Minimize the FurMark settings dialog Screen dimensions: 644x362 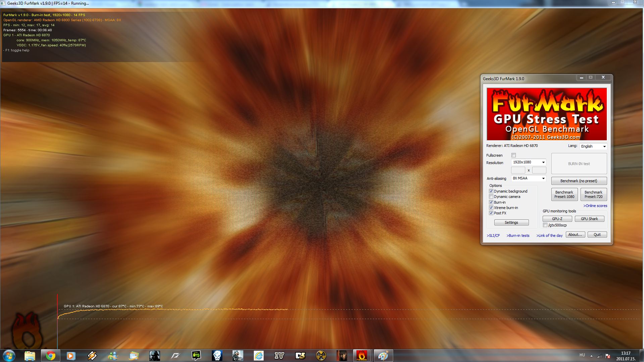point(581,77)
